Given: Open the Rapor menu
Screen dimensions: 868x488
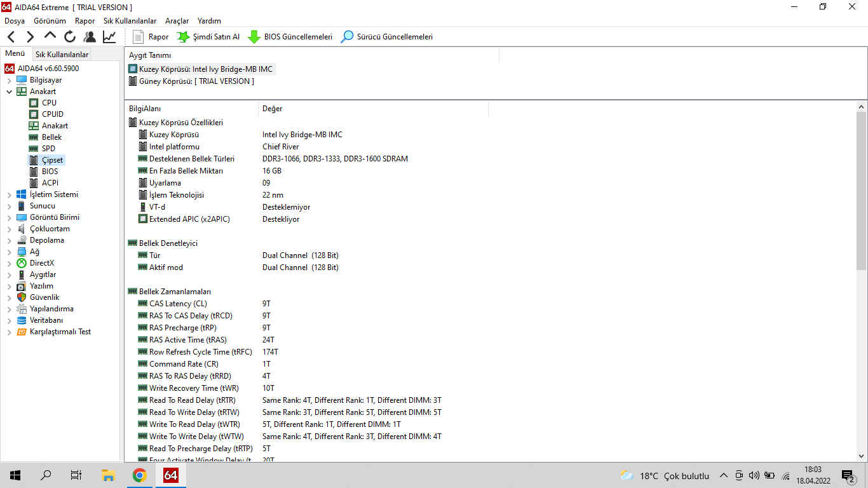Looking at the screenshot, I should [x=85, y=21].
